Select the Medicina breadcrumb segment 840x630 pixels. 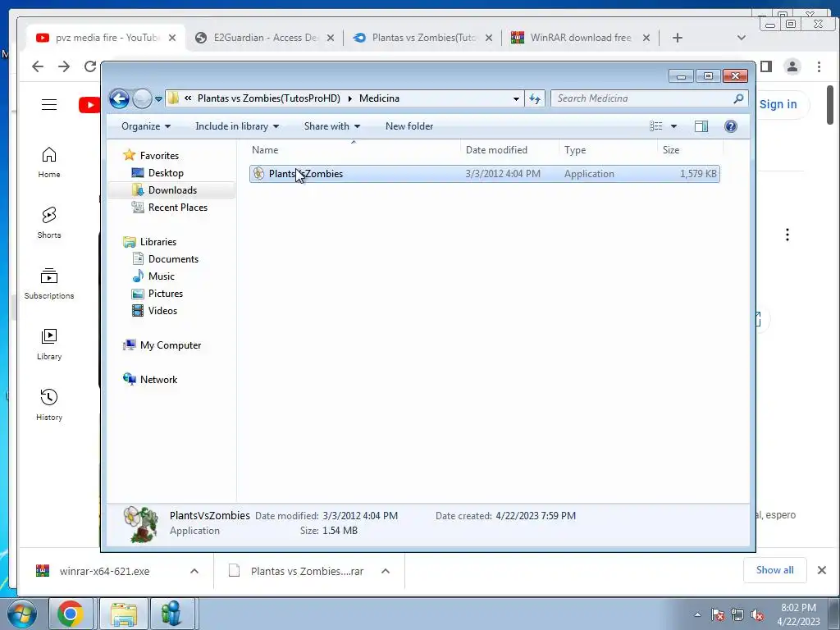coord(379,98)
